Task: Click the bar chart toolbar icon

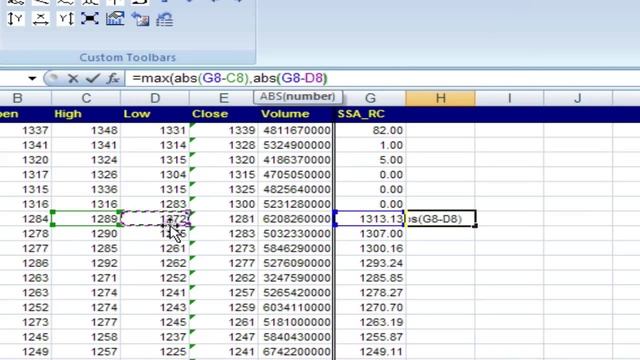Action: click(115, 19)
